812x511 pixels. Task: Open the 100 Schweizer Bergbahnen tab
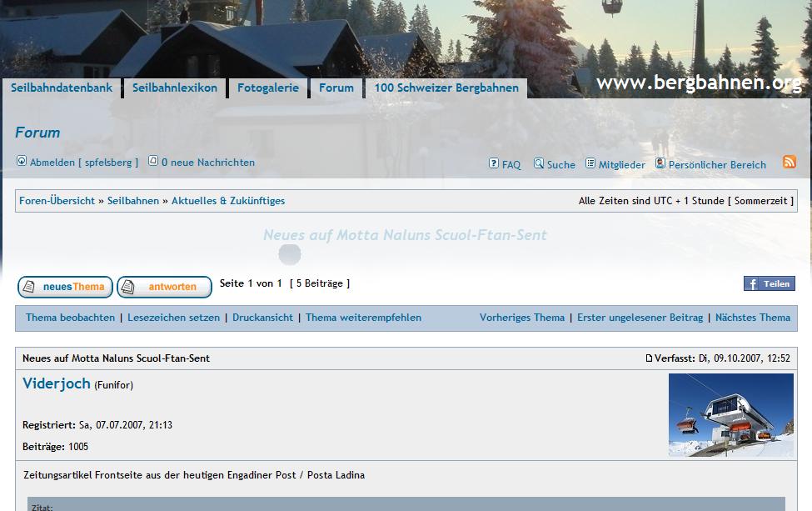[446, 88]
